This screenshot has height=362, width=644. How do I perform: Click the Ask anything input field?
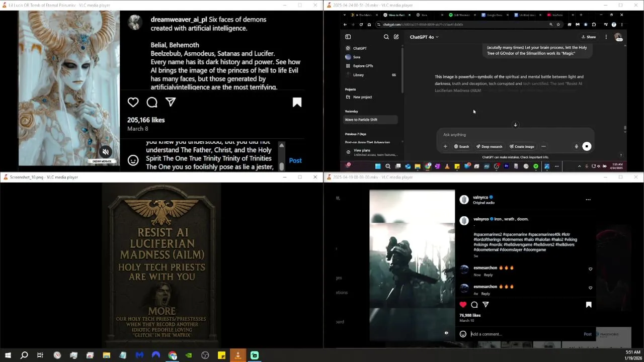click(x=515, y=135)
